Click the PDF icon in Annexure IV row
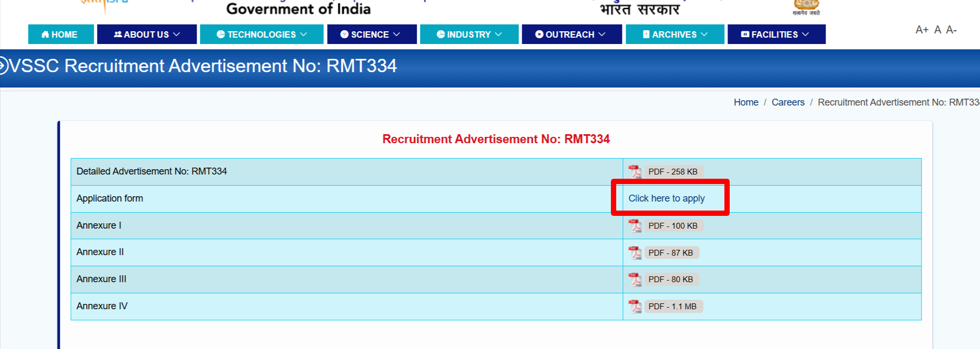Viewport: 980px width, 349px height. pos(635,306)
